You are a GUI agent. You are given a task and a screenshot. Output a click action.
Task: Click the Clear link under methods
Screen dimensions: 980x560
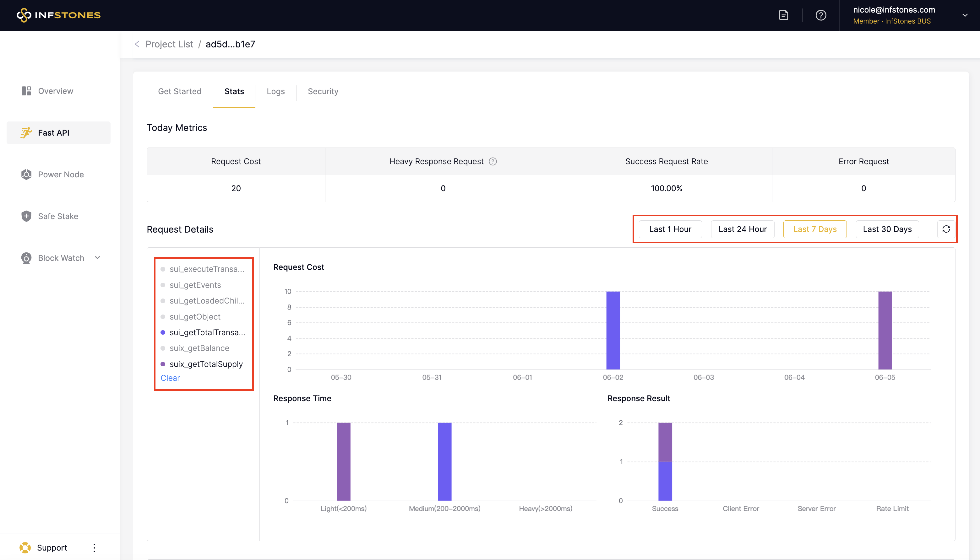click(x=170, y=378)
